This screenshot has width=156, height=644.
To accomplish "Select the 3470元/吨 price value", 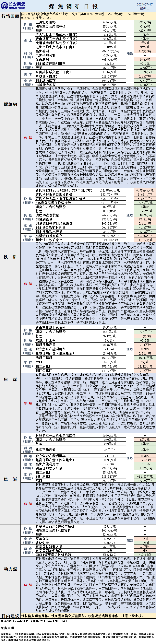I will pos(109,22).
